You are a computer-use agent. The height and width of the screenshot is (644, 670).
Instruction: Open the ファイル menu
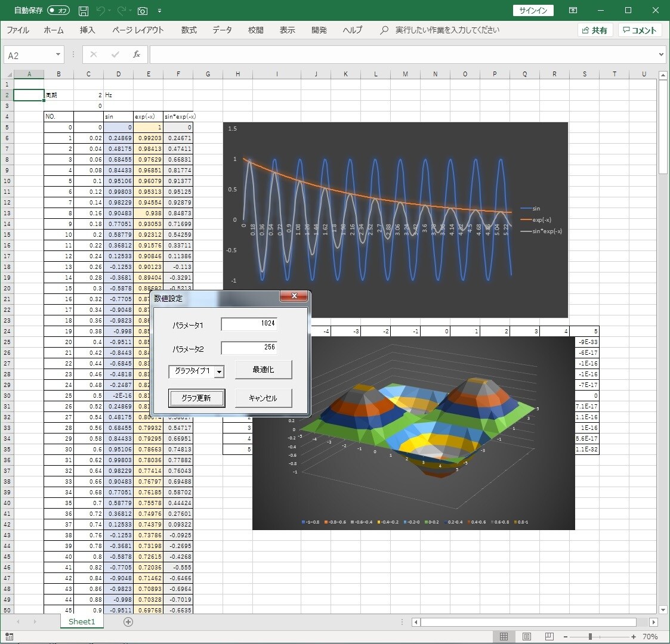18,30
